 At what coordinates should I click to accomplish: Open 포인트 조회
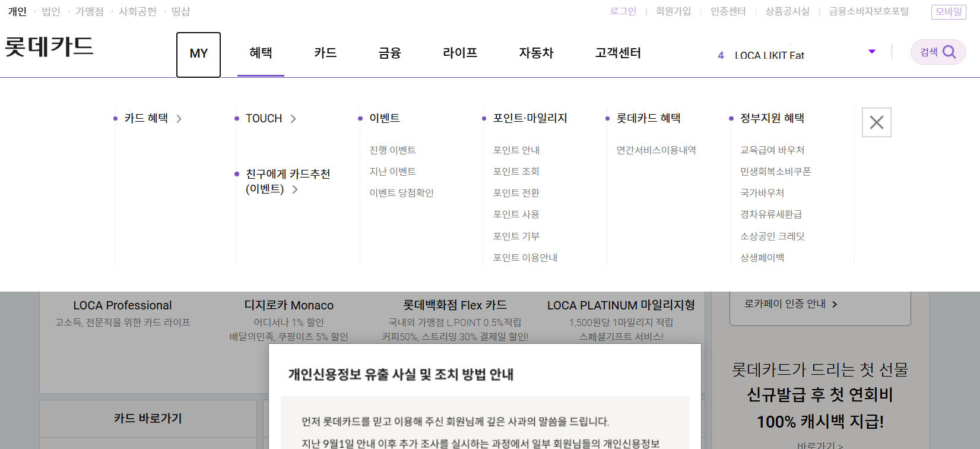click(516, 172)
